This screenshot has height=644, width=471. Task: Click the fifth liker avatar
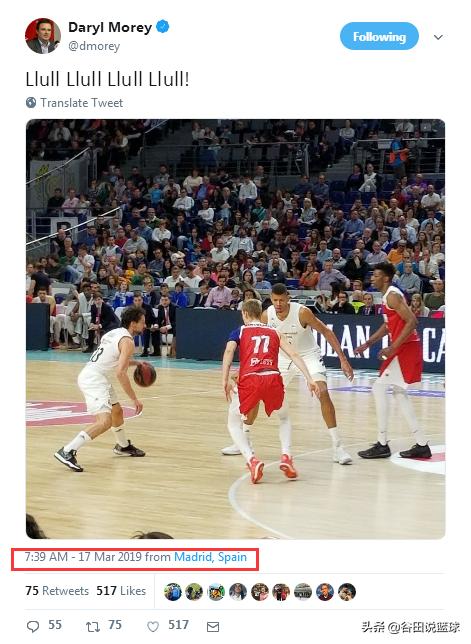pos(260,592)
